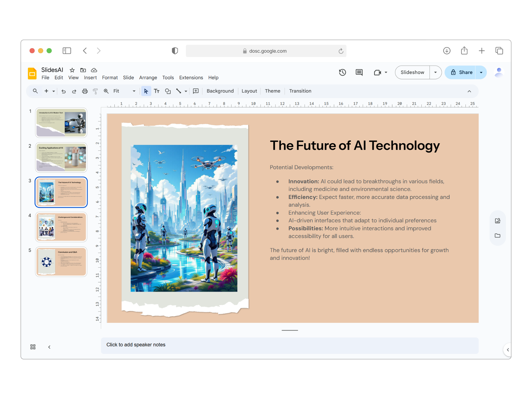Click the Background button
This screenshot has width=532, height=399.
pos(220,91)
